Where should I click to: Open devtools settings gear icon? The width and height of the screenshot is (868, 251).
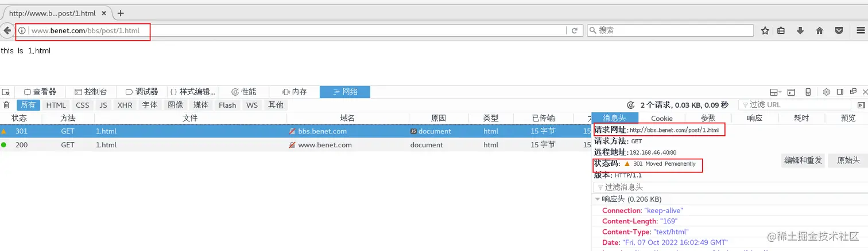point(827,92)
